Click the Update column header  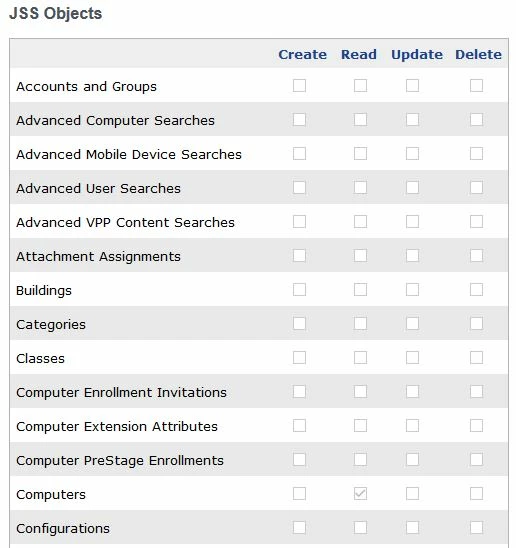(417, 55)
